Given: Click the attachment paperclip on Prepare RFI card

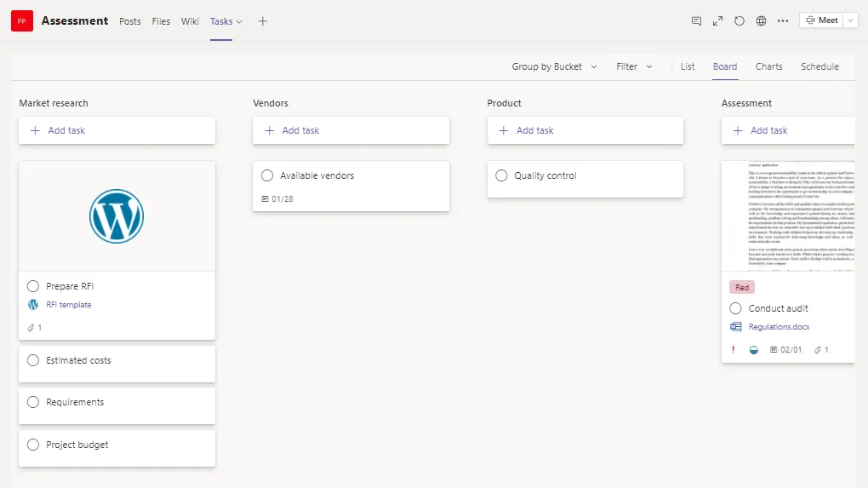Looking at the screenshot, I should pos(31,328).
